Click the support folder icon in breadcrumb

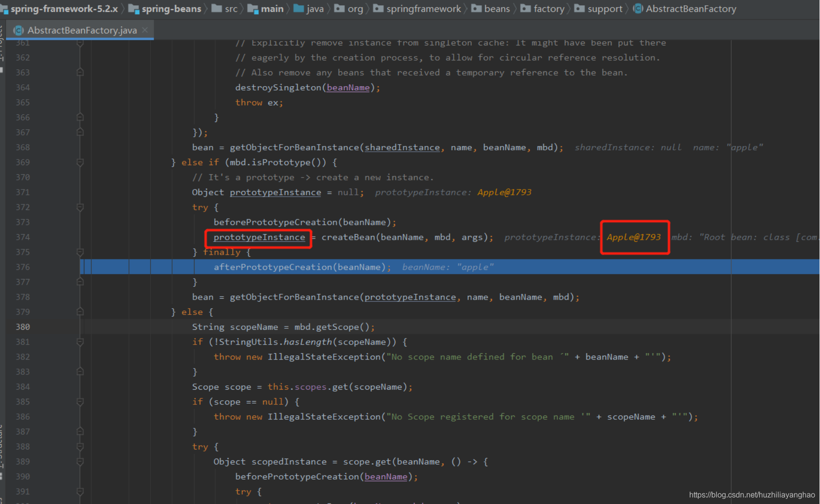(x=579, y=9)
